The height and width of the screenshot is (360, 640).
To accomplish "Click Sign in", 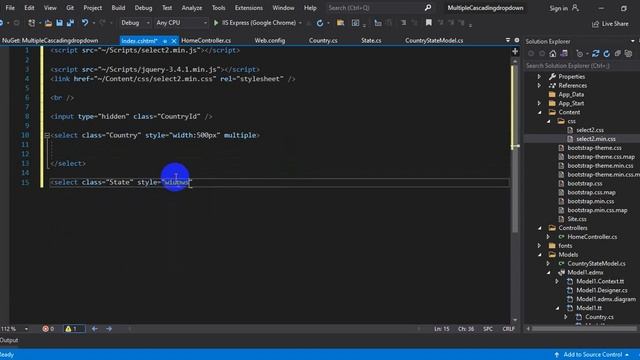I will point(564,8).
